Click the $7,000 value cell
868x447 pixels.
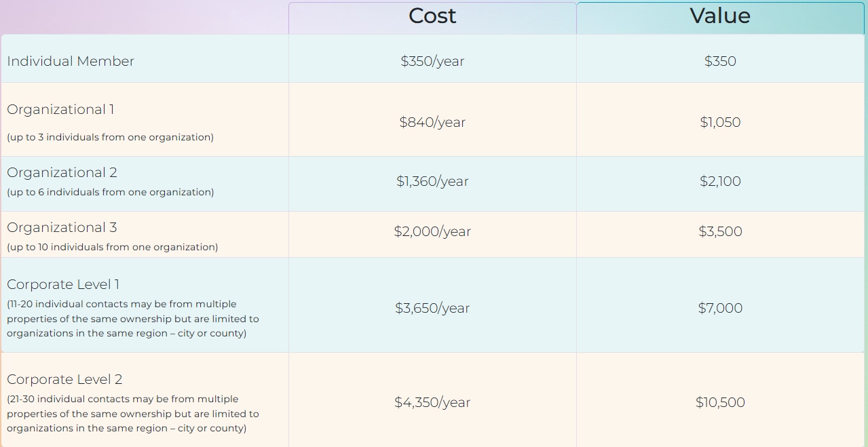point(720,308)
